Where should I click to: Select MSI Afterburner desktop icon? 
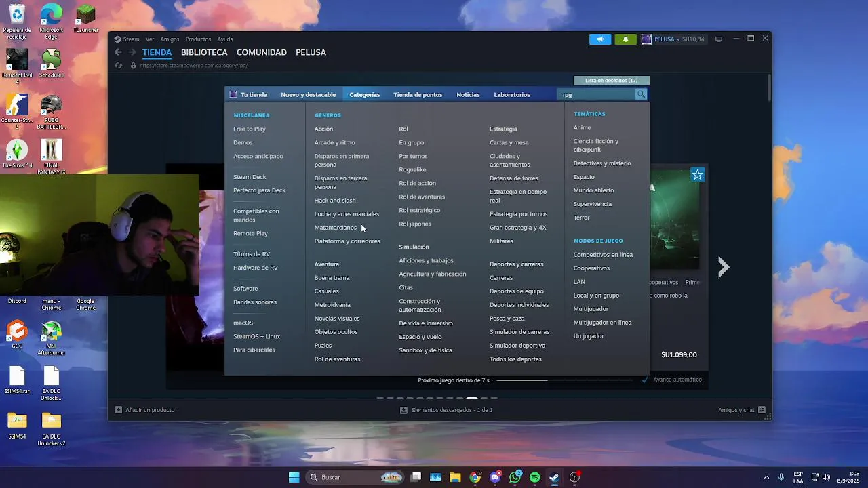click(x=52, y=338)
